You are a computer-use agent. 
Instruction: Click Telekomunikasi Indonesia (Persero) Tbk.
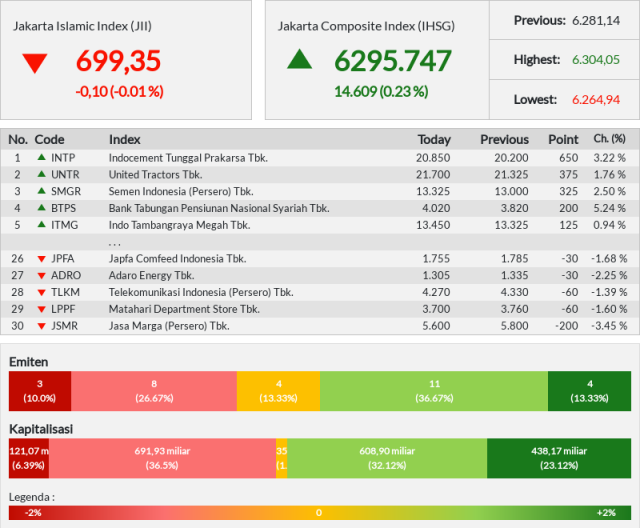coord(201,292)
